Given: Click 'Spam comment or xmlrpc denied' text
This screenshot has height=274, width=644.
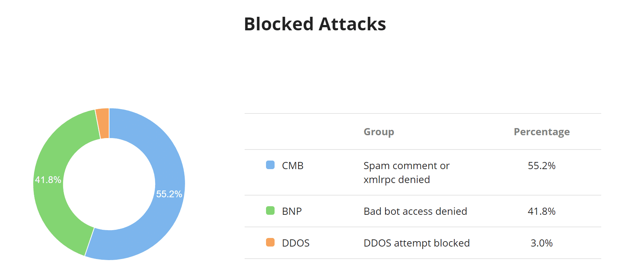Looking at the screenshot, I should (406, 172).
